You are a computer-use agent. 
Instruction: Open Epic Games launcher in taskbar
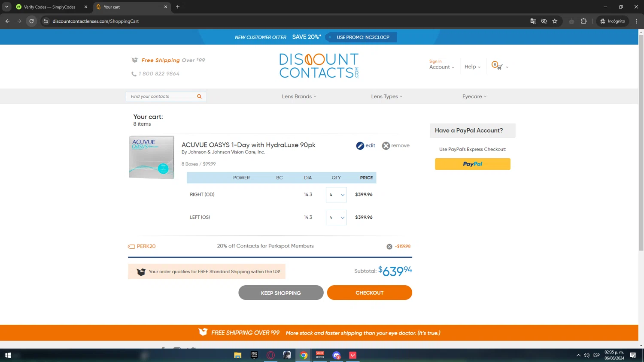pos(254,355)
